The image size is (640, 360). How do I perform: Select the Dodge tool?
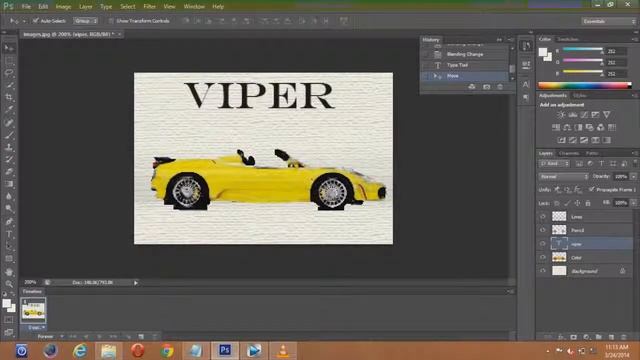[x=9, y=209]
